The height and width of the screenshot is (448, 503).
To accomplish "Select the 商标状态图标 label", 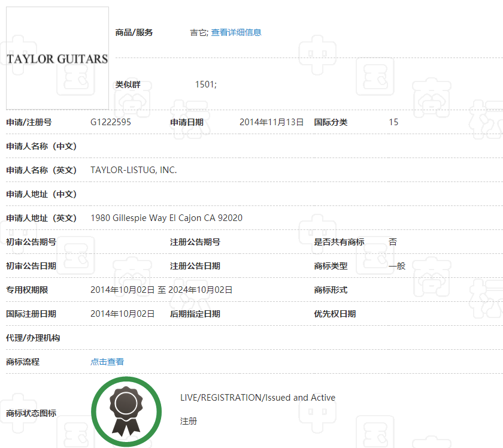I will [31, 413].
